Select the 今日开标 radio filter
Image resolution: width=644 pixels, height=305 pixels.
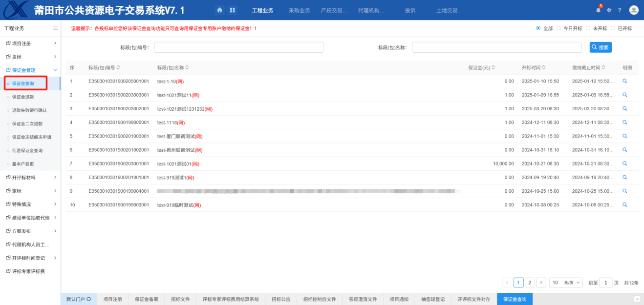pos(559,28)
